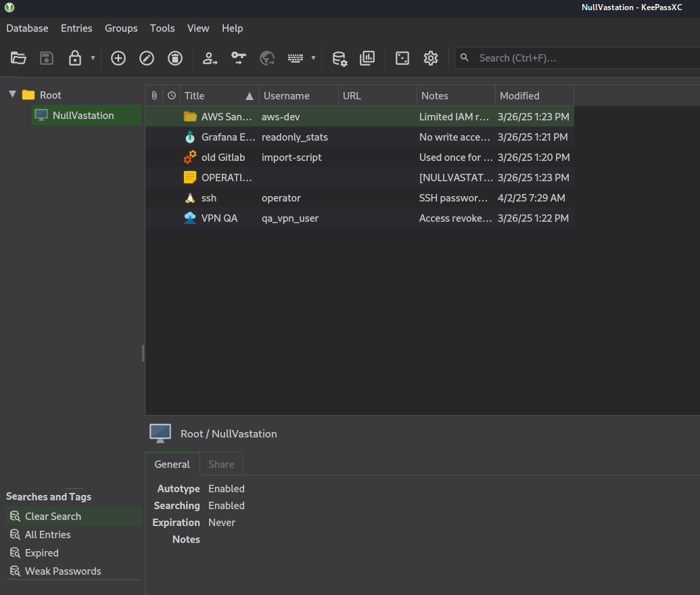The height and width of the screenshot is (595, 700).
Task: Select the OPERATI… note icon
Action: (190, 178)
